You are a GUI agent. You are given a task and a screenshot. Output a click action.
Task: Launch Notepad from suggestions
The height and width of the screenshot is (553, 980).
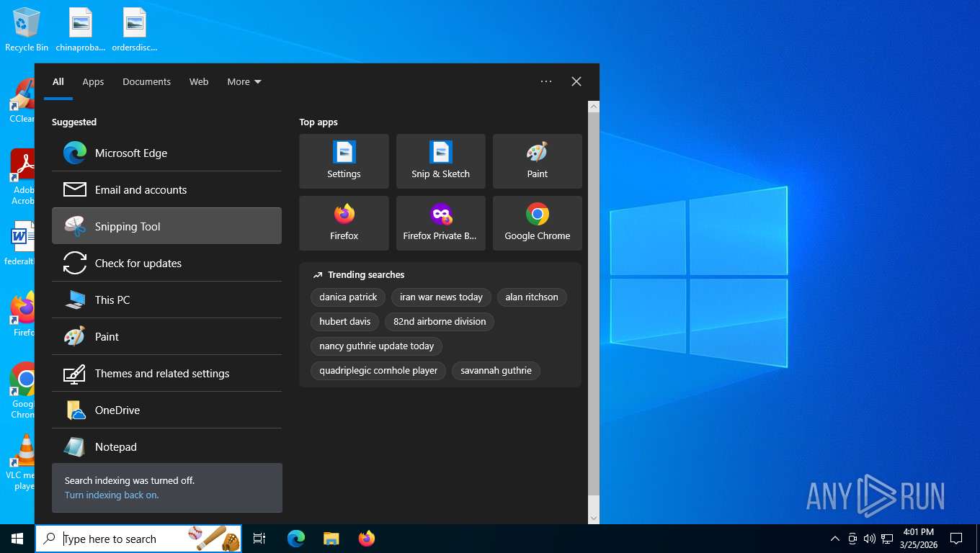coord(166,446)
